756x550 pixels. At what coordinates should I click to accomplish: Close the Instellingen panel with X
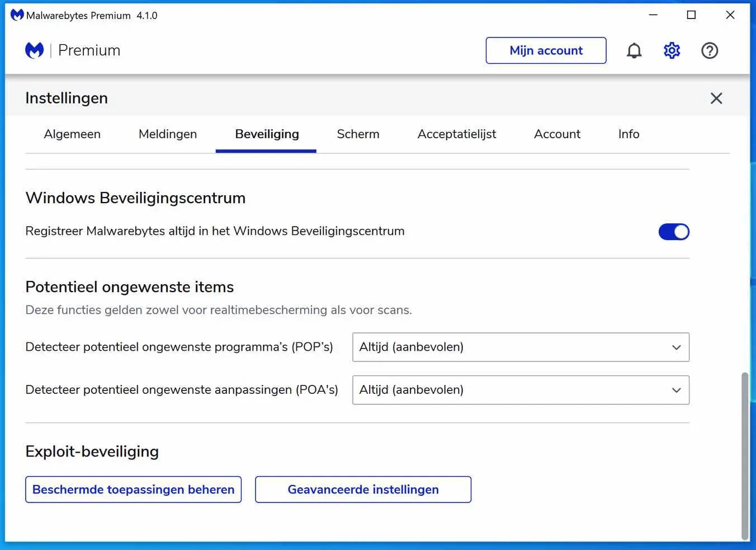(x=716, y=98)
